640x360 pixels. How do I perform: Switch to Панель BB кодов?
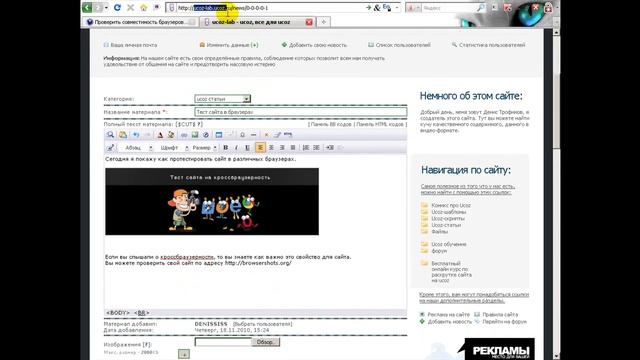[331, 124]
